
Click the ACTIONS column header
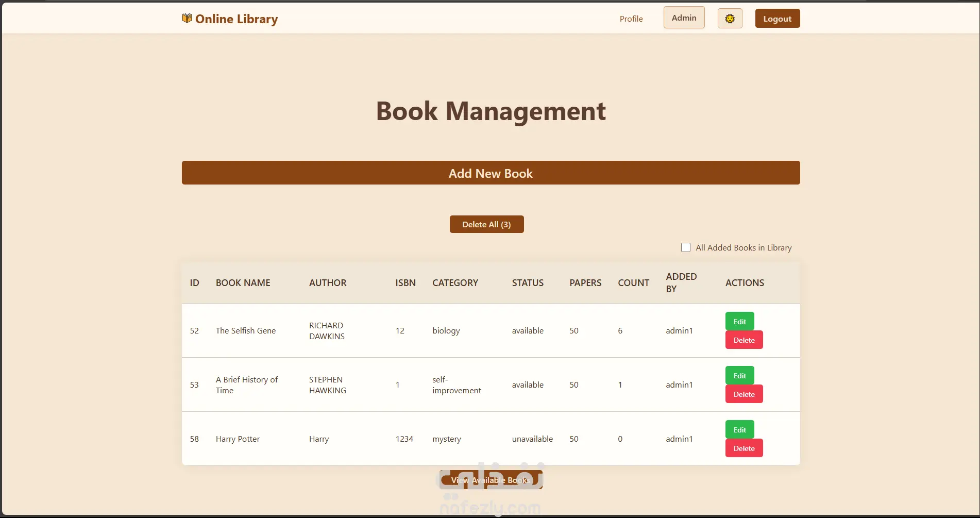coord(745,283)
